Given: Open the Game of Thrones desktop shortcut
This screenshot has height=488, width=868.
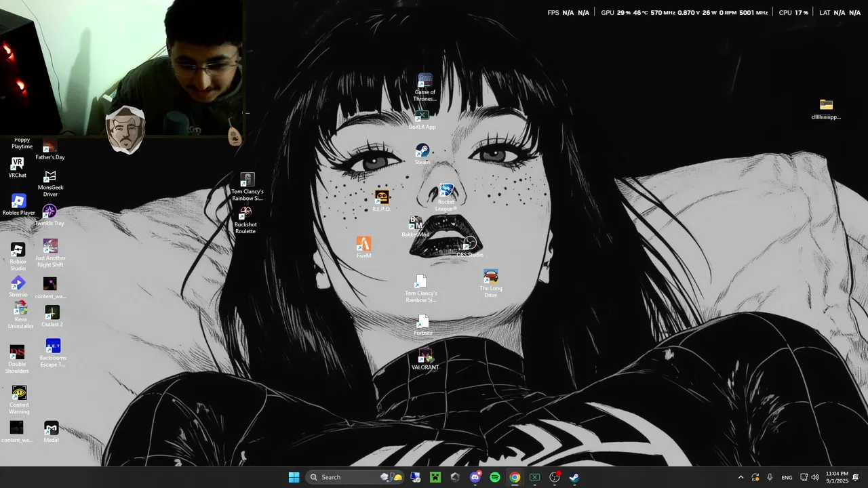Looking at the screenshot, I should click(x=425, y=87).
